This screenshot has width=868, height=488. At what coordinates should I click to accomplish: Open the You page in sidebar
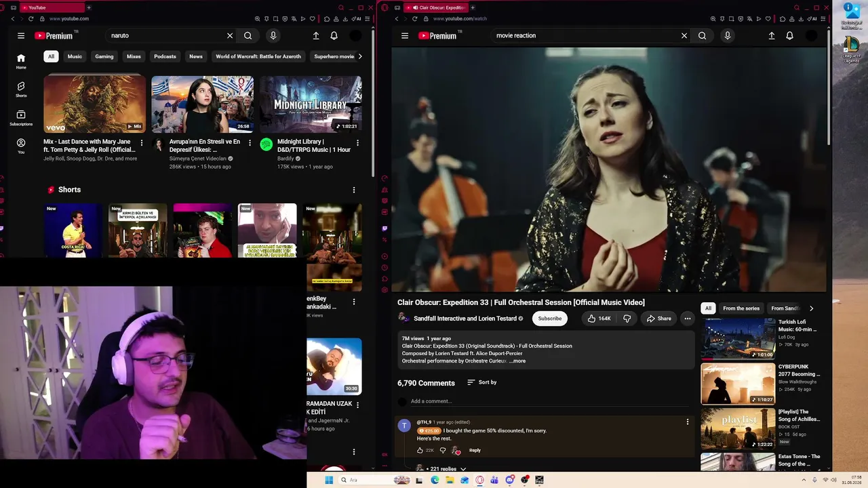21,146
